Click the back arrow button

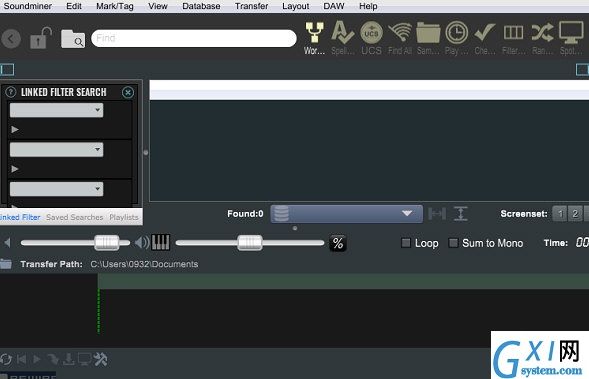coord(11,38)
